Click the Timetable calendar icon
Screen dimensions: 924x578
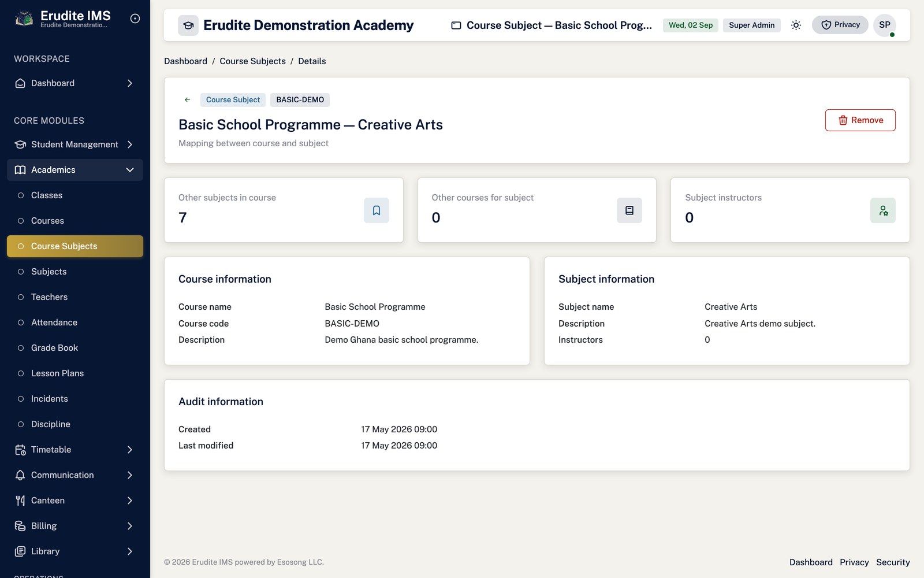(20, 450)
